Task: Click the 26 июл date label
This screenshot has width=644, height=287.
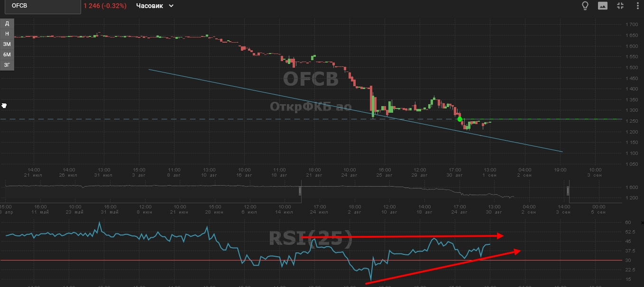Action: coord(69,175)
